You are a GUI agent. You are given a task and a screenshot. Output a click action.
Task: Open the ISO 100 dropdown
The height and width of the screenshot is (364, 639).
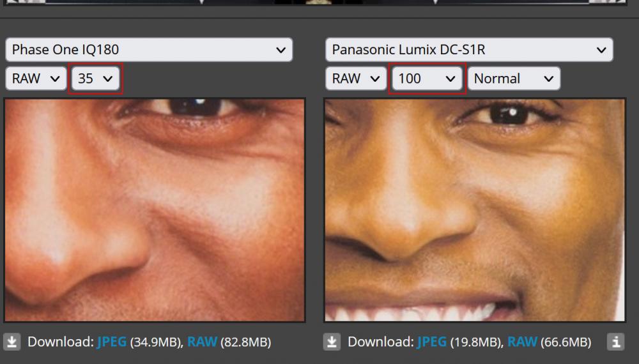tap(427, 78)
